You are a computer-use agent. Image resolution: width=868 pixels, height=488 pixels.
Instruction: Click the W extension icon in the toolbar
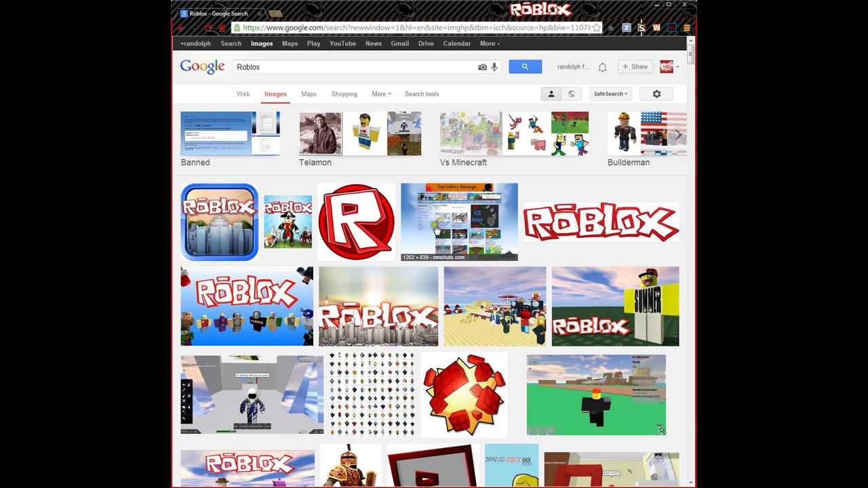coord(656,28)
